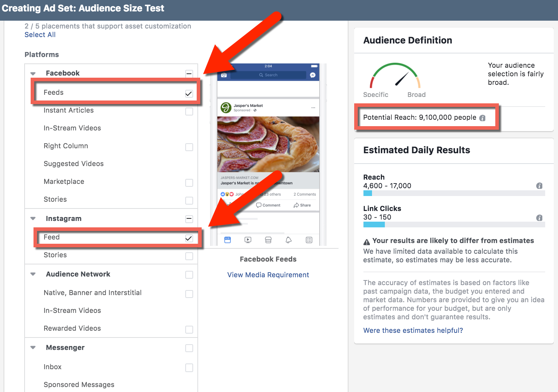Viewport: 558px width, 392px height.
Task: Collapse the Facebook platform section
Action: 33,74
